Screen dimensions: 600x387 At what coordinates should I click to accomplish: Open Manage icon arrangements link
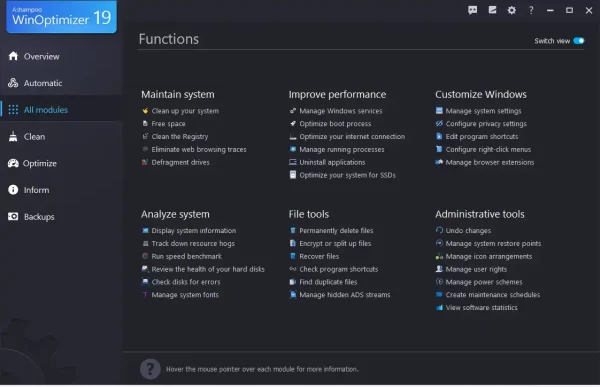[x=488, y=256]
